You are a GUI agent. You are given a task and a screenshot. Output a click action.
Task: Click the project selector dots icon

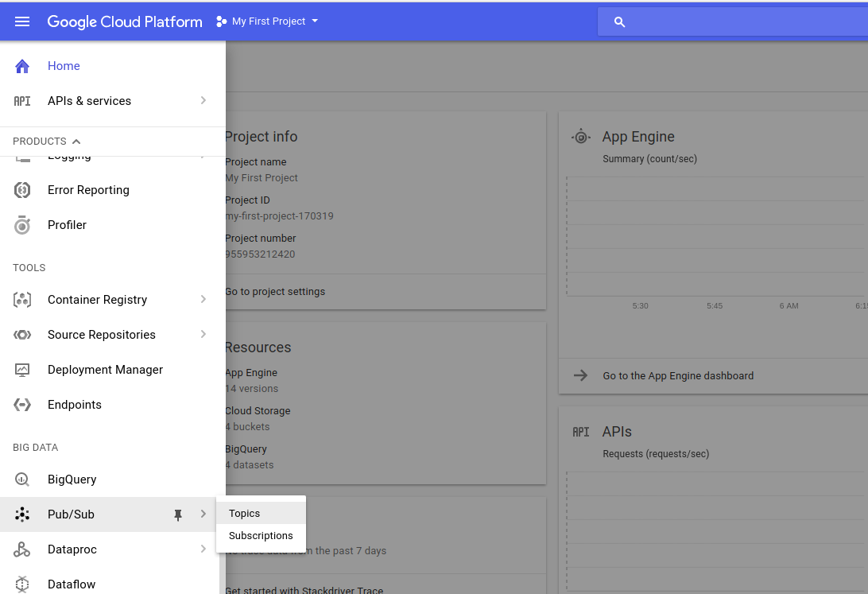[x=221, y=21]
